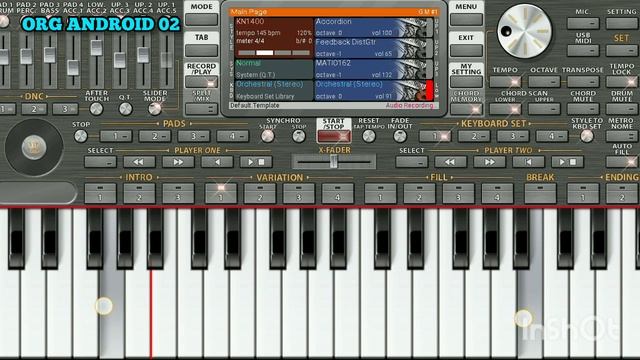The width and height of the screenshot is (640, 360).
Task: Select VARIATION 4
Action: (x=338, y=193)
